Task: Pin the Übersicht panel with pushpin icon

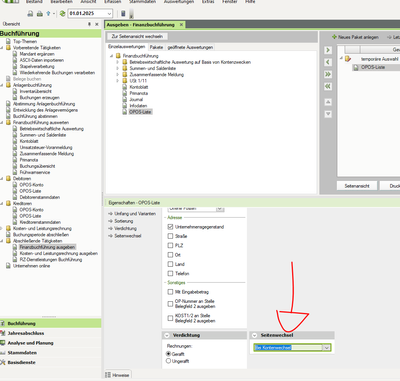Action: 89,24
